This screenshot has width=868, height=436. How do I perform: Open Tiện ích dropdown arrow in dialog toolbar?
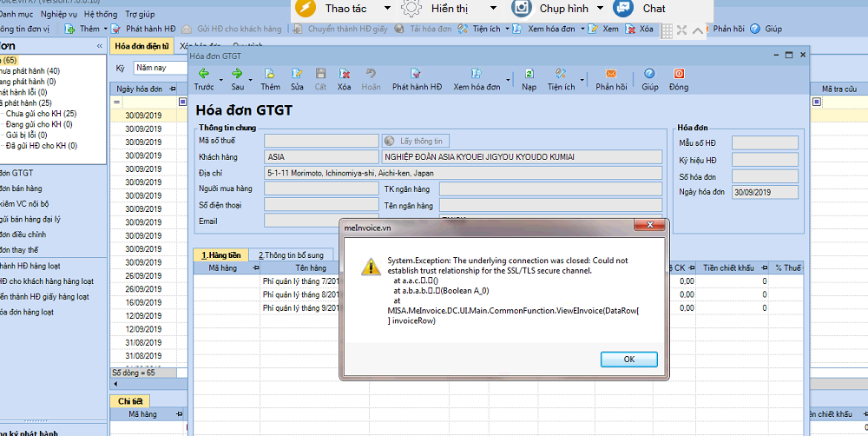[x=582, y=81]
